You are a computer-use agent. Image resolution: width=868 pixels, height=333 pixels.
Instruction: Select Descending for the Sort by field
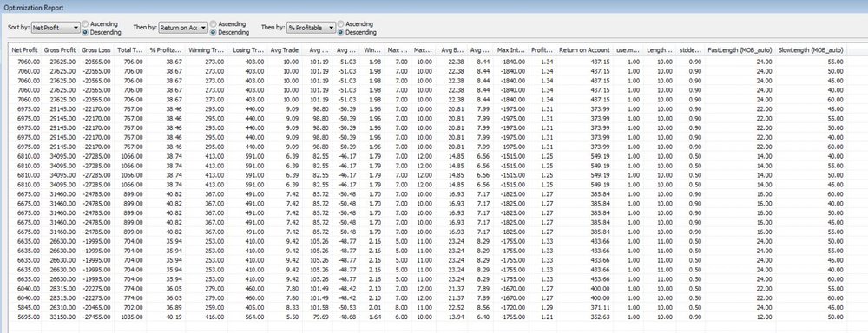click(x=85, y=32)
